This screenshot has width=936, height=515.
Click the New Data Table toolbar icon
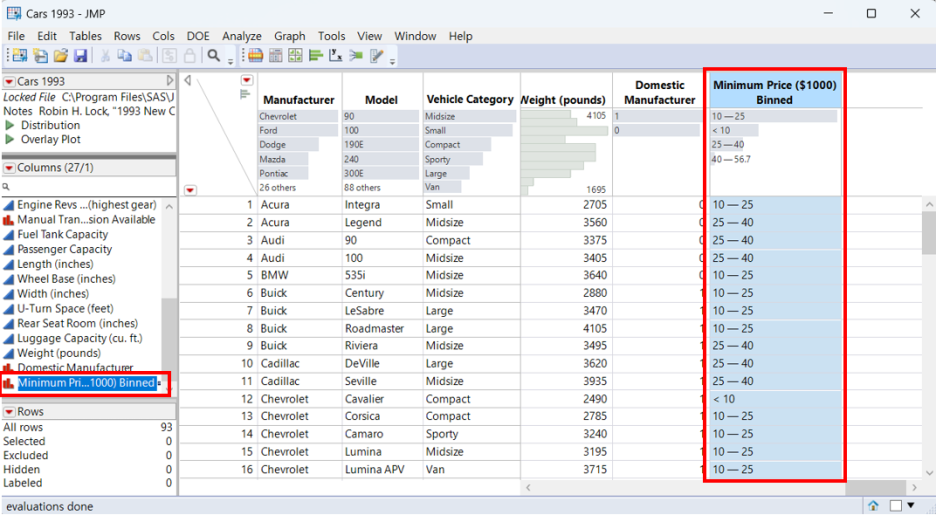click(x=20, y=56)
